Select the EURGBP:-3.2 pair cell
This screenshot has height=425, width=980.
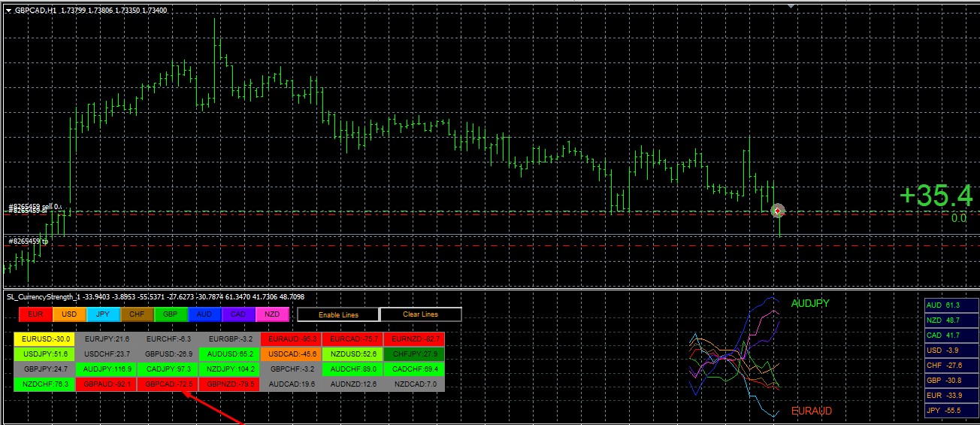[x=229, y=339]
